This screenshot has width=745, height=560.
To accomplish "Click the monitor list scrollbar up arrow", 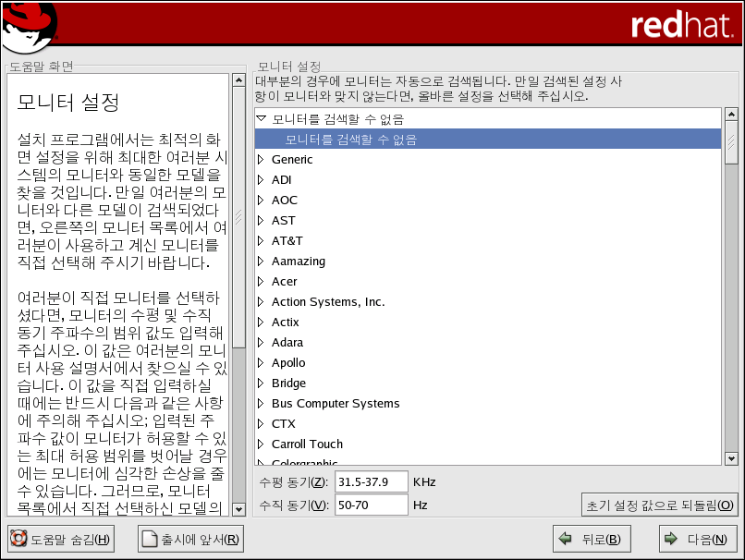I will pyautogui.click(x=731, y=116).
